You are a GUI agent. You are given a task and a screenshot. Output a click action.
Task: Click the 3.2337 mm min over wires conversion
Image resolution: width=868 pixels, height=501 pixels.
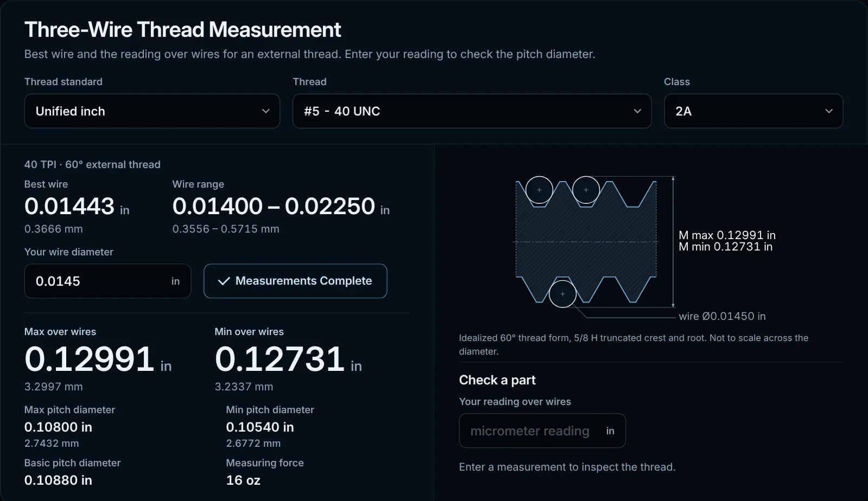pyautogui.click(x=244, y=387)
